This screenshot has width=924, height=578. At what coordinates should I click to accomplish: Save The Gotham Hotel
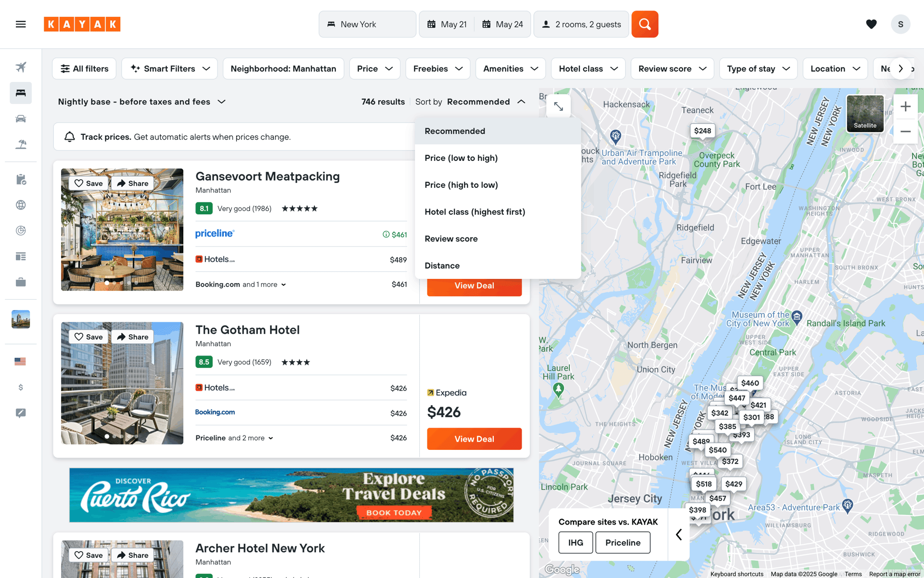point(89,337)
